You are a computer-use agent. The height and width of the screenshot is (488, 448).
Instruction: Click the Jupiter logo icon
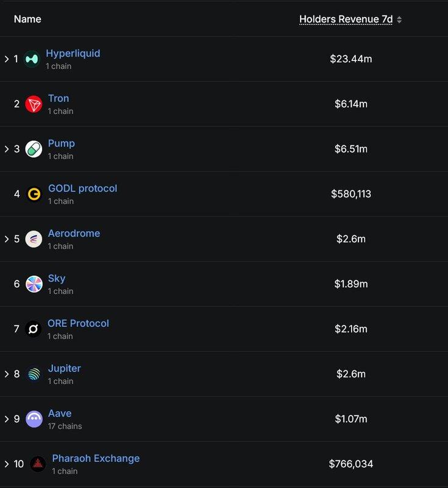point(34,375)
